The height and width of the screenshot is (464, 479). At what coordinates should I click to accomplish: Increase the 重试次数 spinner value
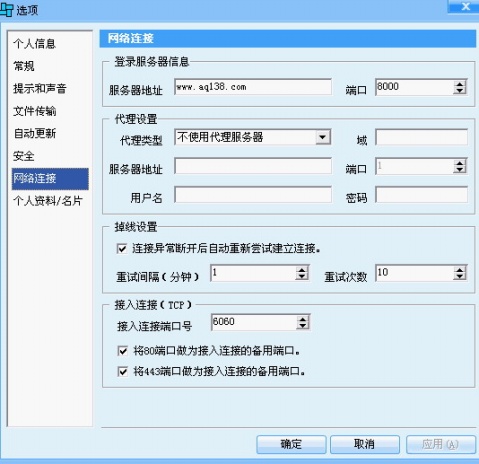coord(460,270)
